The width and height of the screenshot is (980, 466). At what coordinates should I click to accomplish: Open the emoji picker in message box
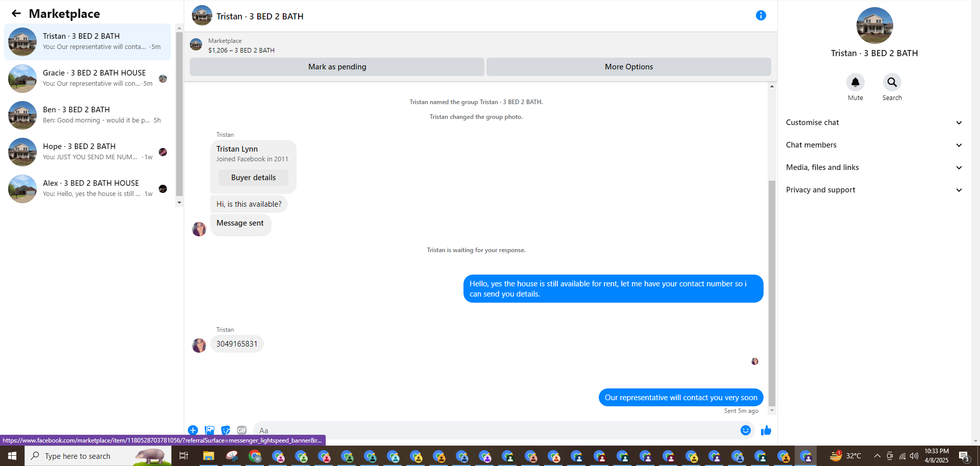[x=746, y=430]
